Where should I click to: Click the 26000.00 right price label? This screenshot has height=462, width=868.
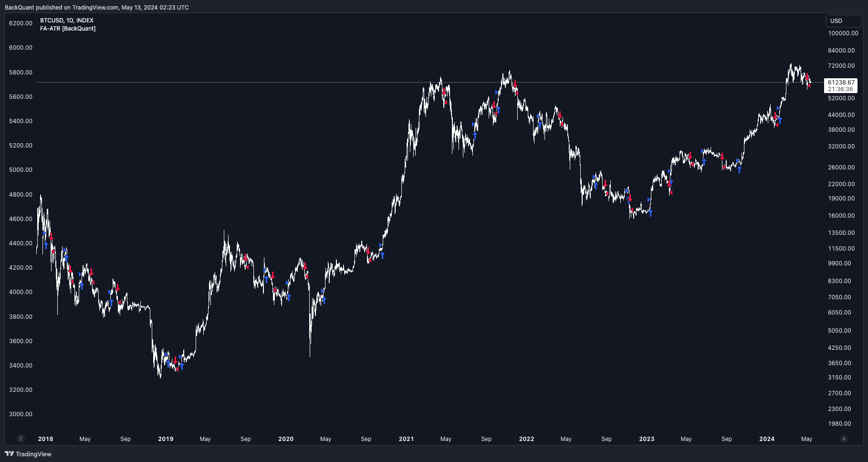(x=841, y=168)
